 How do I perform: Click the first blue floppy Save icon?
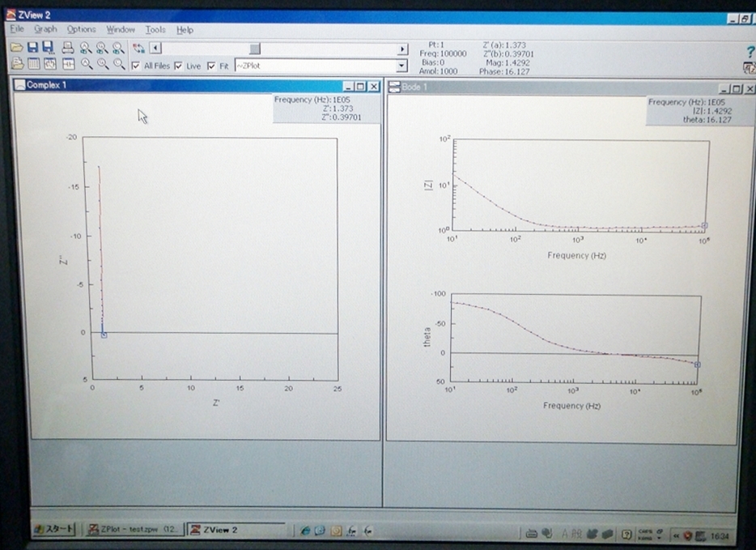click(32, 47)
